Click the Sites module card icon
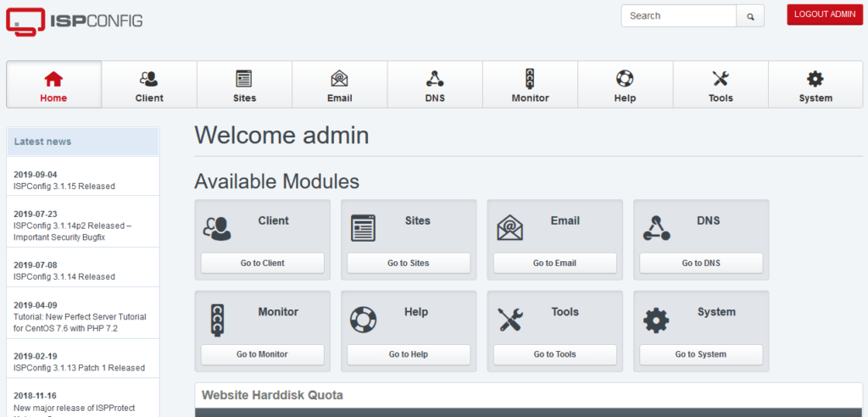Screen dimensions: 868x417 coord(363,228)
